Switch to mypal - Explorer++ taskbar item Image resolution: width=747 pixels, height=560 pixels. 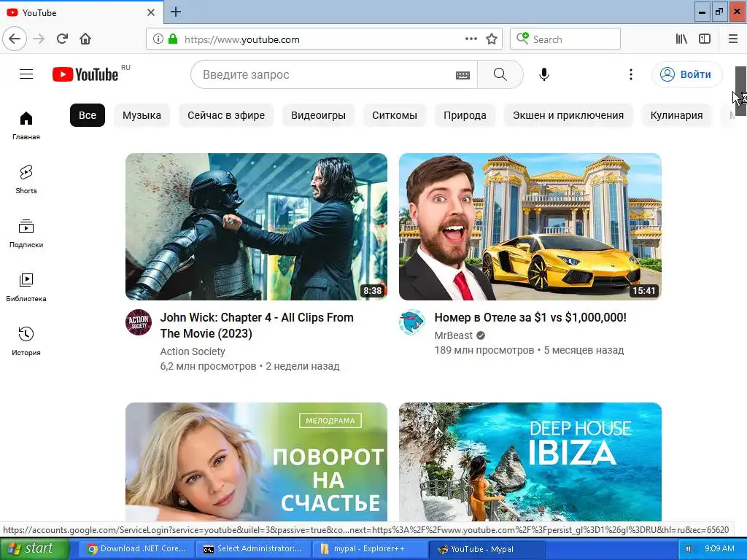pos(370,549)
